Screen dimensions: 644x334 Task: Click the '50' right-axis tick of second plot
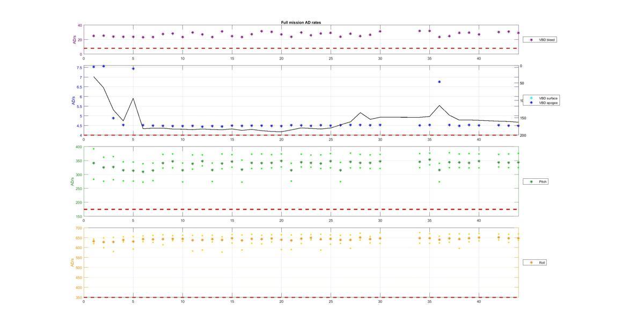[x=522, y=84]
